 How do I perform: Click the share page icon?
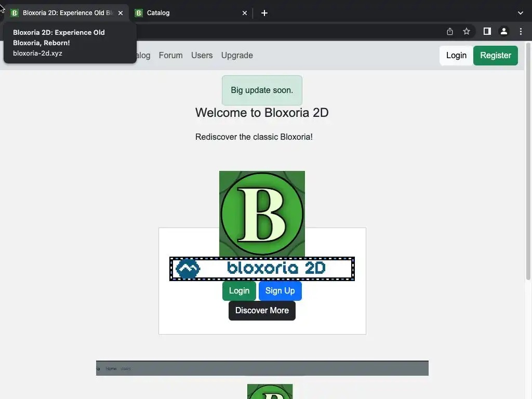click(450, 31)
